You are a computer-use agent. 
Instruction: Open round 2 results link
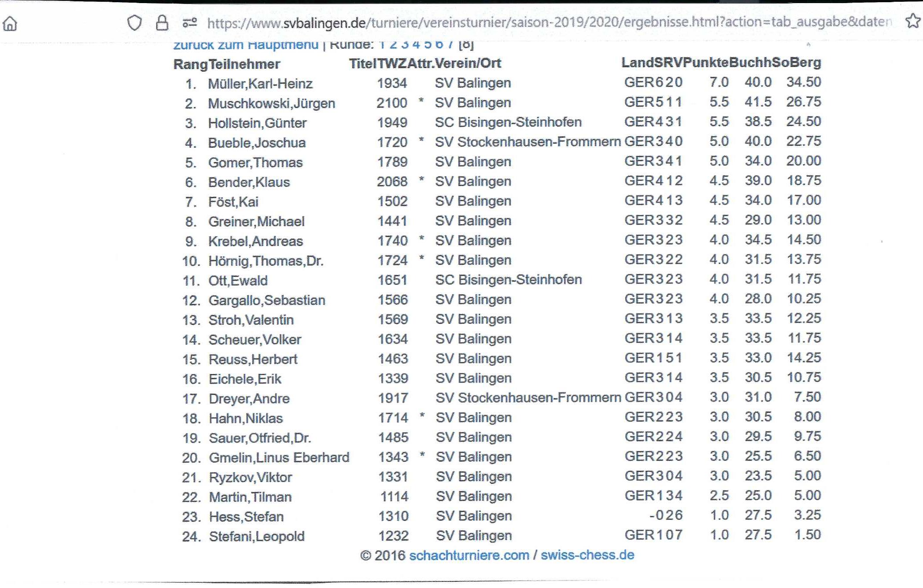pyautogui.click(x=393, y=44)
